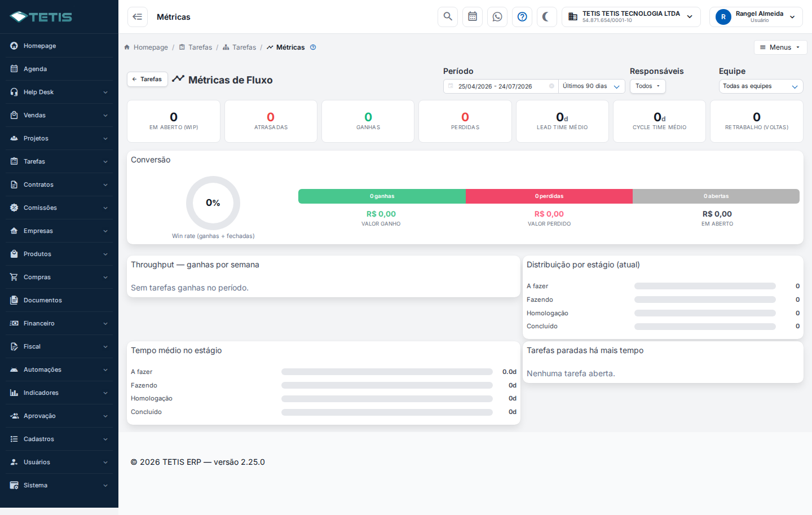Click the TETIS logo
Screen dimensions: 812x515
tap(41, 17)
